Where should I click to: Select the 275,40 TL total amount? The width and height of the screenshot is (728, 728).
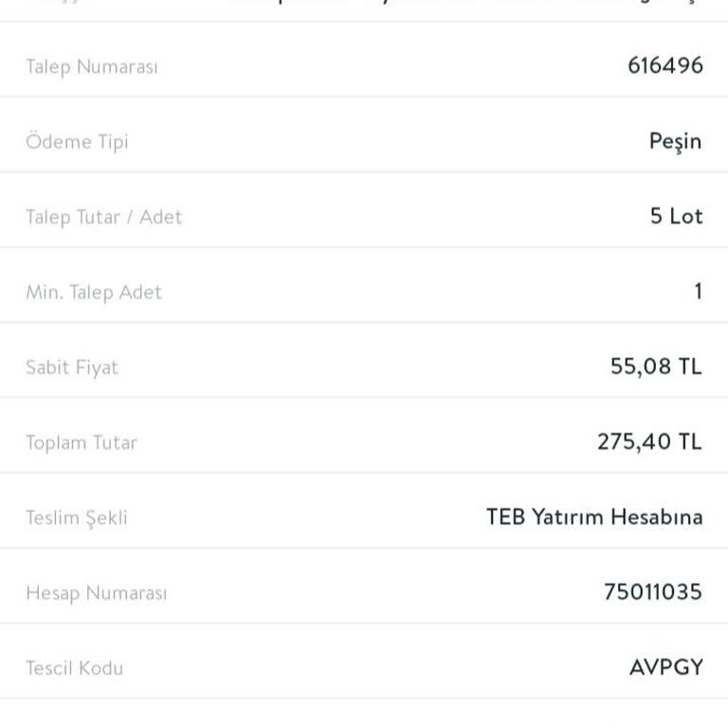click(649, 442)
